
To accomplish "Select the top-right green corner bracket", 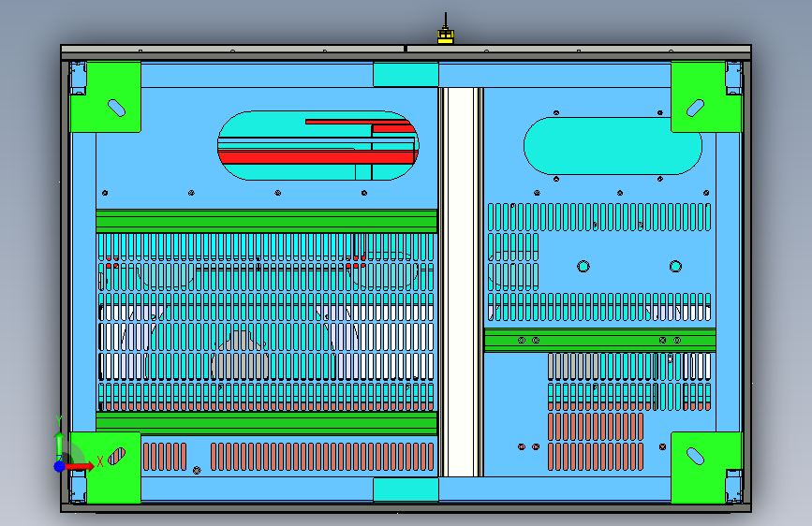I will [x=706, y=96].
